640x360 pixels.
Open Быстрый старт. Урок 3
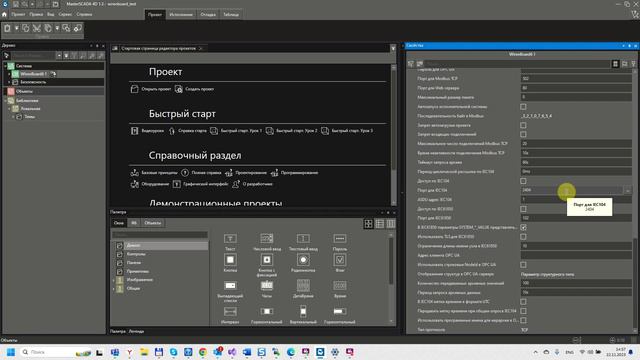[347, 131]
